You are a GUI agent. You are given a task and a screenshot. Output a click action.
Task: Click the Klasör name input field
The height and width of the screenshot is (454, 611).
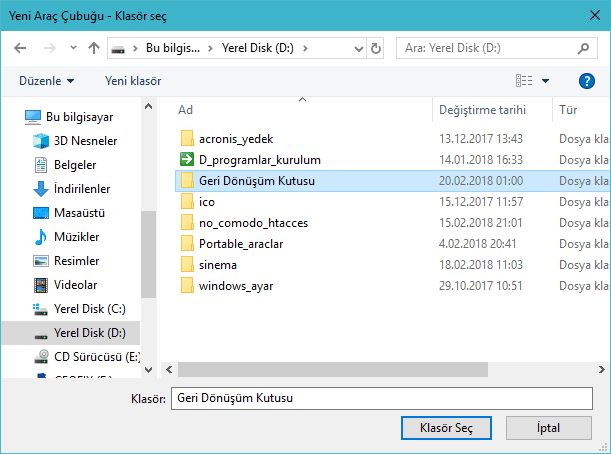click(382, 398)
